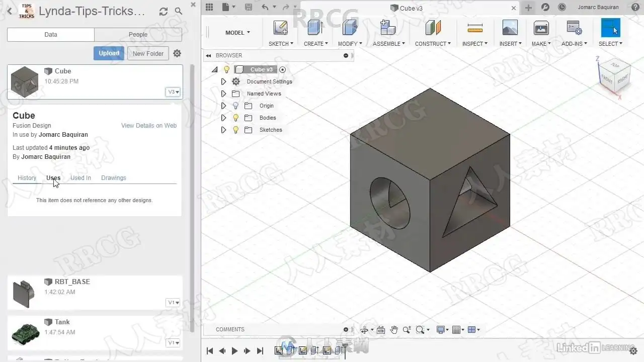
Task: Open the MODEL workspace dropdown
Action: pyautogui.click(x=237, y=33)
